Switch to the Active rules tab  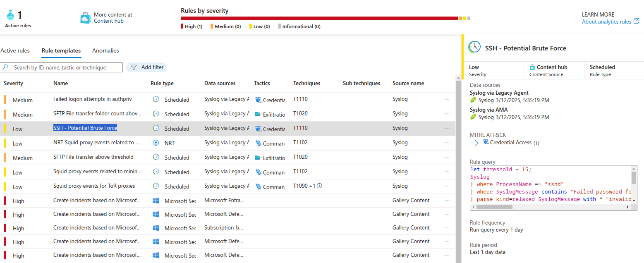coord(15,50)
